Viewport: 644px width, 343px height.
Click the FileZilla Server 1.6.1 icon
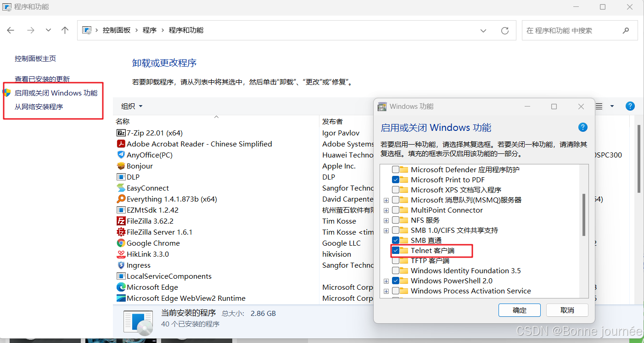121,232
